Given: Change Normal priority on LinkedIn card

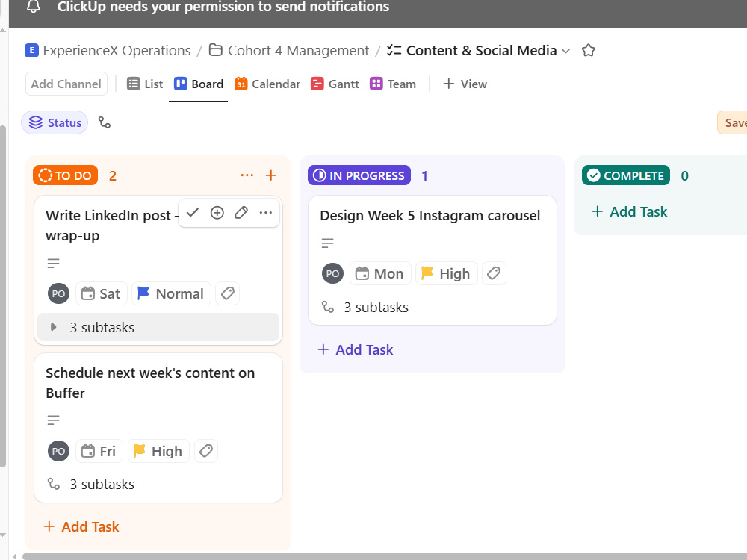Looking at the screenshot, I should click(171, 293).
